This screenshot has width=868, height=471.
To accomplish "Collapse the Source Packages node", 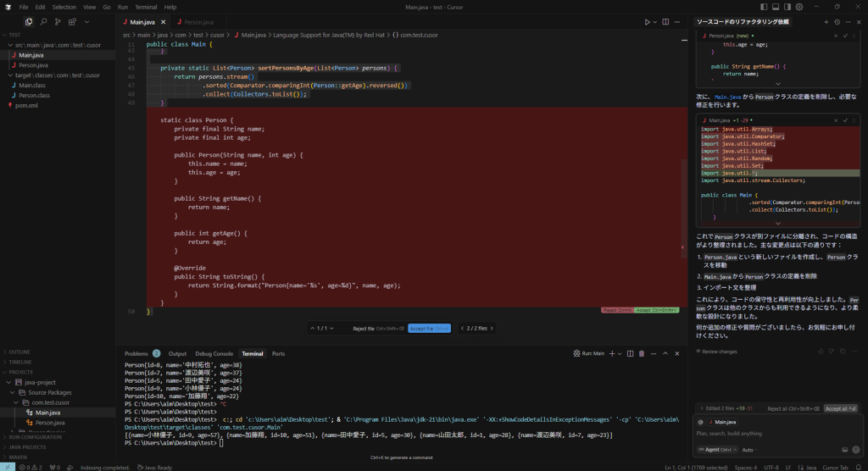I will (x=12, y=392).
